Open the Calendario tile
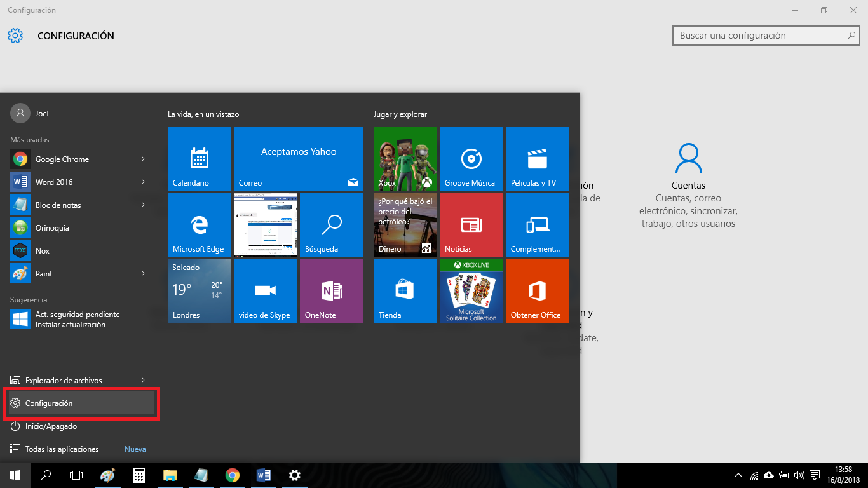868x488 pixels. coord(200,159)
